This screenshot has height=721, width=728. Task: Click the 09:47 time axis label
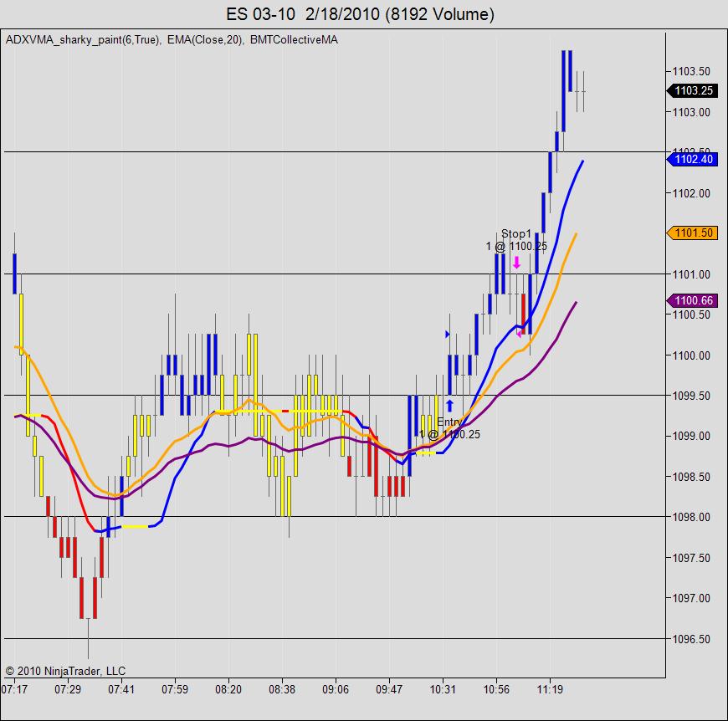tap(389, 689)
